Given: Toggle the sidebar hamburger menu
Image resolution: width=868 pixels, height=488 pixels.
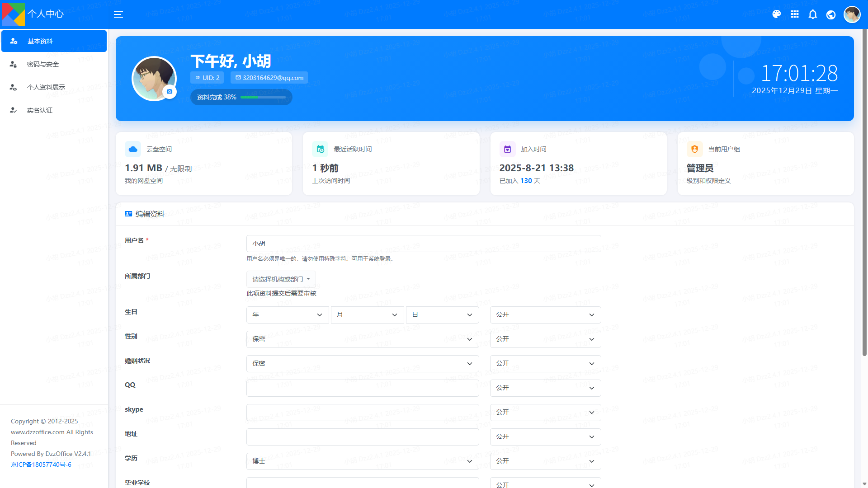Looking at the screenshot, I should (x=118, y=14).
